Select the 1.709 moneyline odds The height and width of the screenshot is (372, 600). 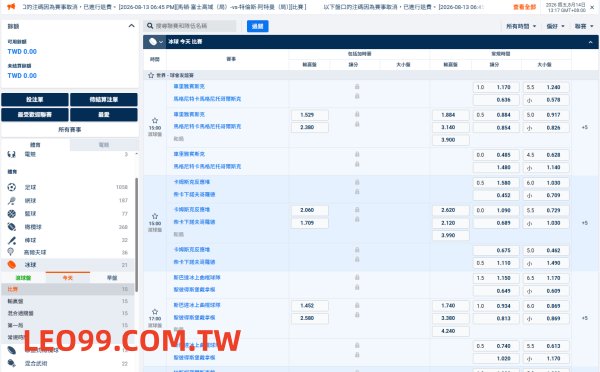pyautogui.click(x=310, y=223)
